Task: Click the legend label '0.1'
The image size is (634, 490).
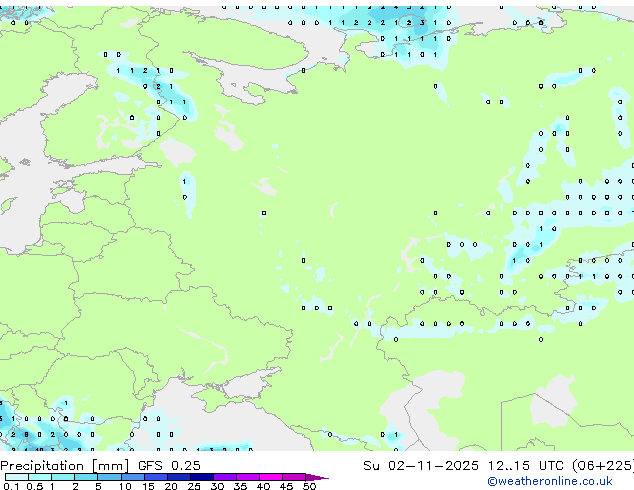Action: (11, 486)
